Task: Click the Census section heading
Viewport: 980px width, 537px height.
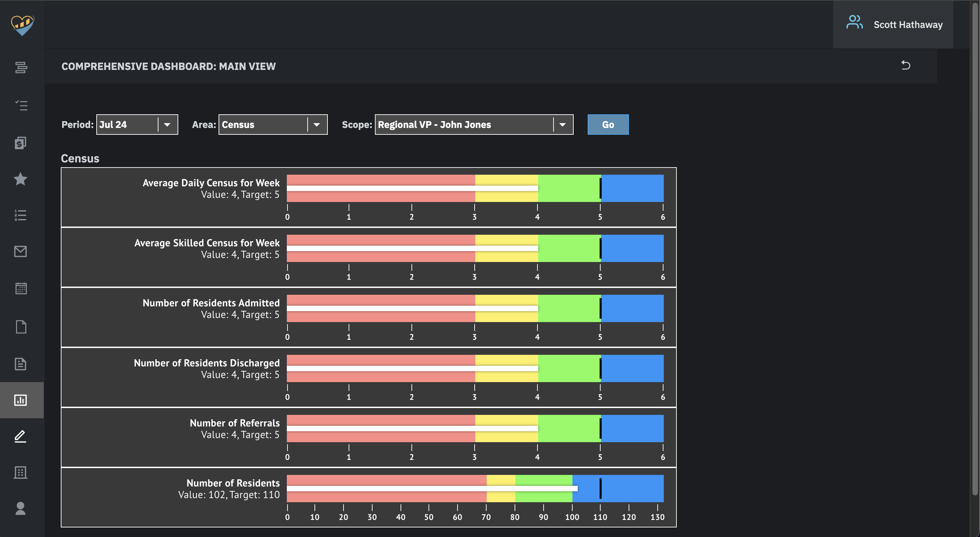Action: tap(80, 159)
